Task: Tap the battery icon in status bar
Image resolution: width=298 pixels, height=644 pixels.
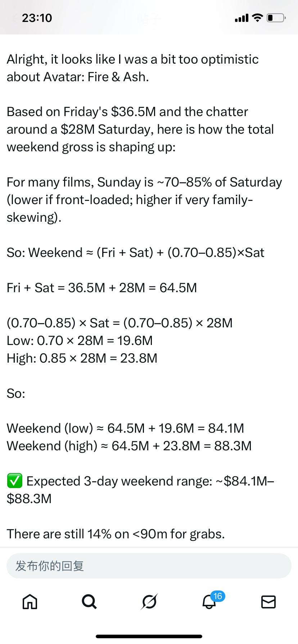Action: (276, 18)
